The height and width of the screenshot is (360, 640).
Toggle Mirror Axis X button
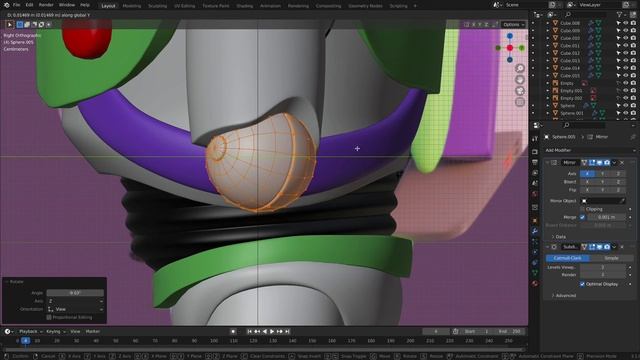(587, 173)
